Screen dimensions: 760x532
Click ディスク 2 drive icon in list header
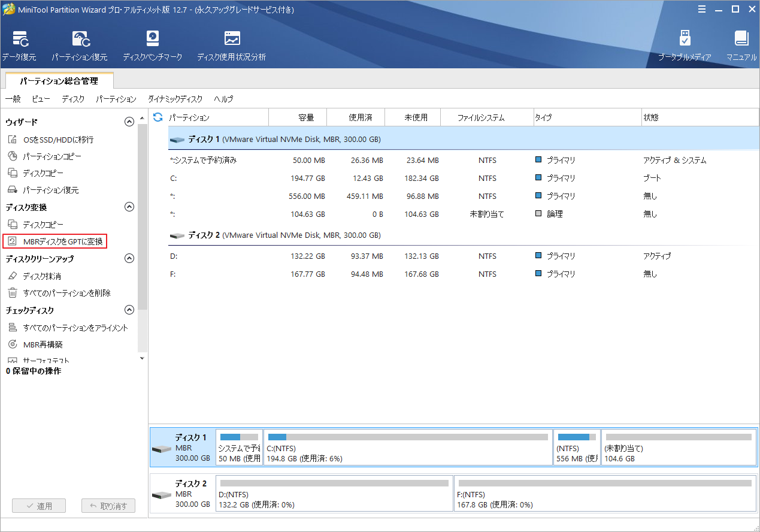pos(177,235)
